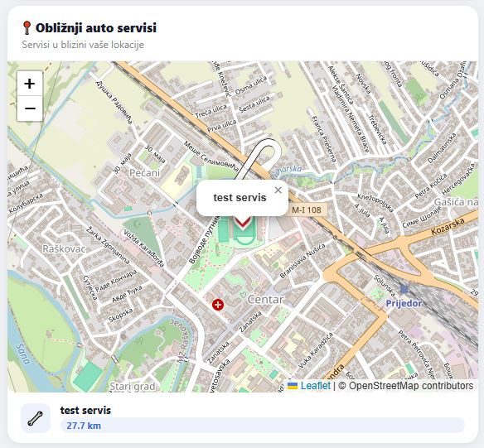The height and width of the screenshot is (448, 484).
Task: Zoom in the map with plus button
Action: point(30,84)
